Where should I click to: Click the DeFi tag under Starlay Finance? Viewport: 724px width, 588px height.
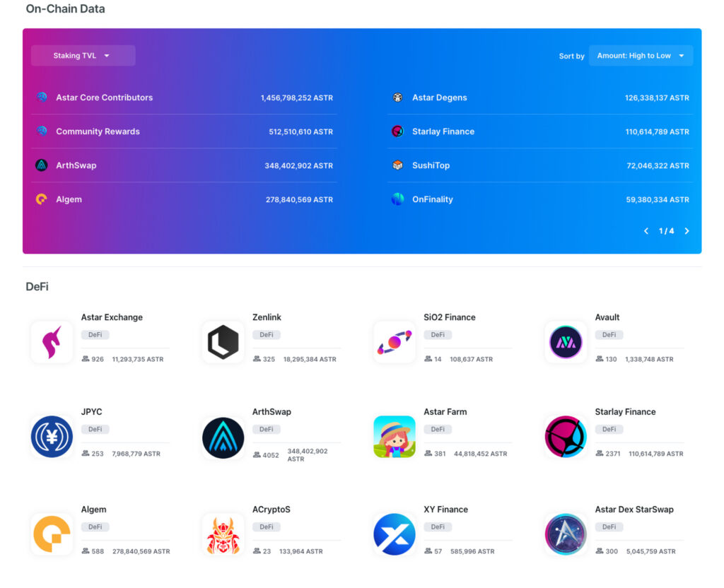pos(609,429)
